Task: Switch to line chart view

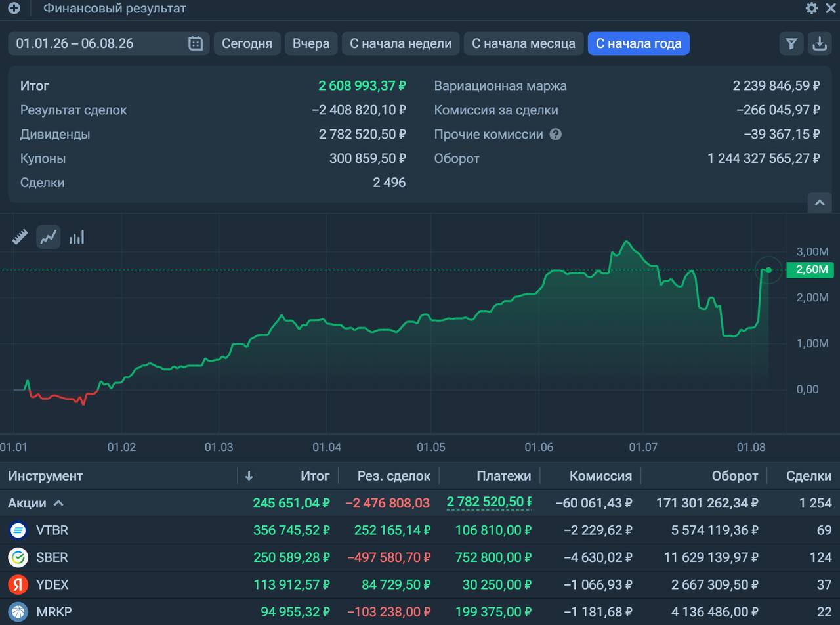Action: coord(49,237)
